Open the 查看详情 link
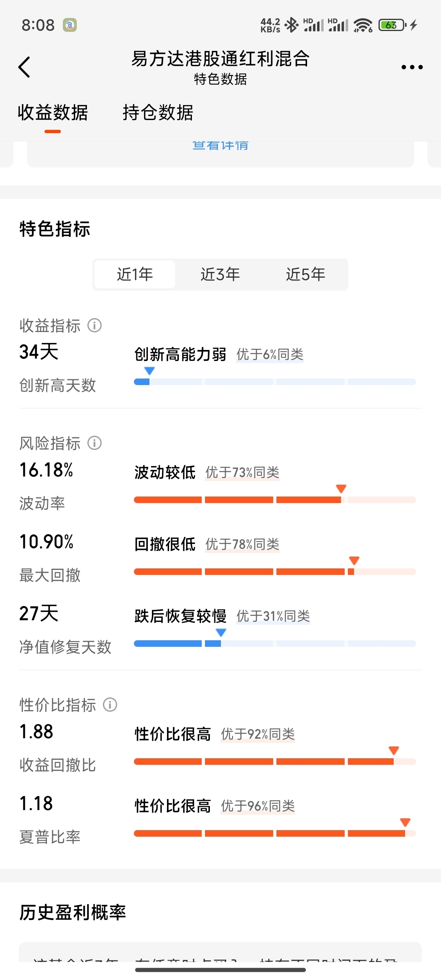 pyautogui.click(x=220, y=146)
